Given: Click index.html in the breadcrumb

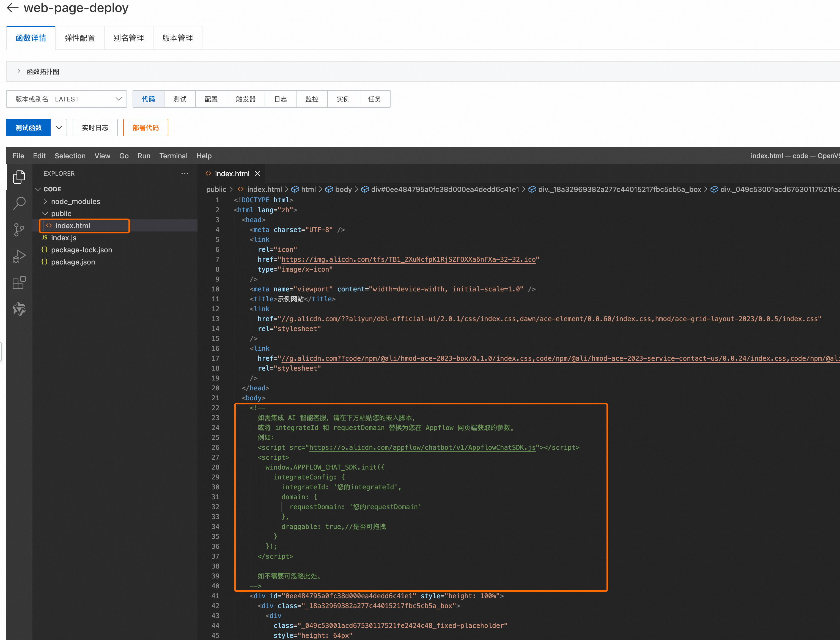Looking at the screenshot, I should [x=265, y=189].
